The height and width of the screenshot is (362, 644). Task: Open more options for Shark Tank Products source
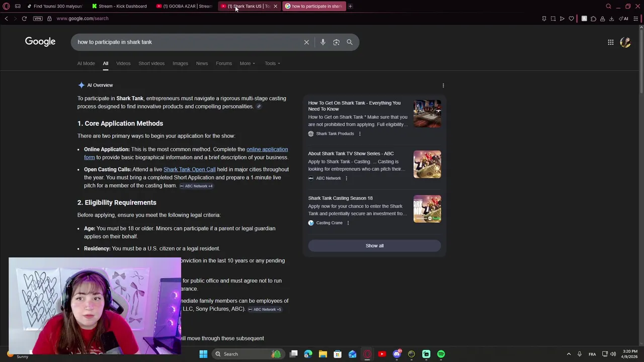coord(359,134)
